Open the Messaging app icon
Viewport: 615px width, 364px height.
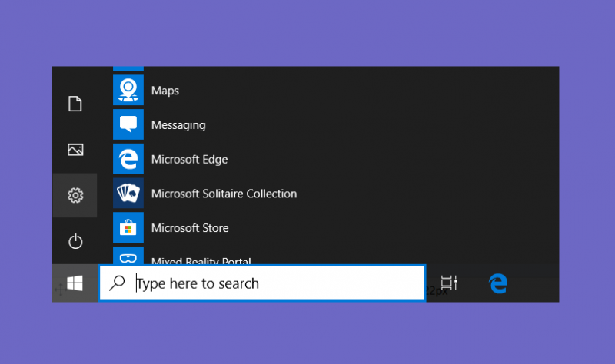128,124
